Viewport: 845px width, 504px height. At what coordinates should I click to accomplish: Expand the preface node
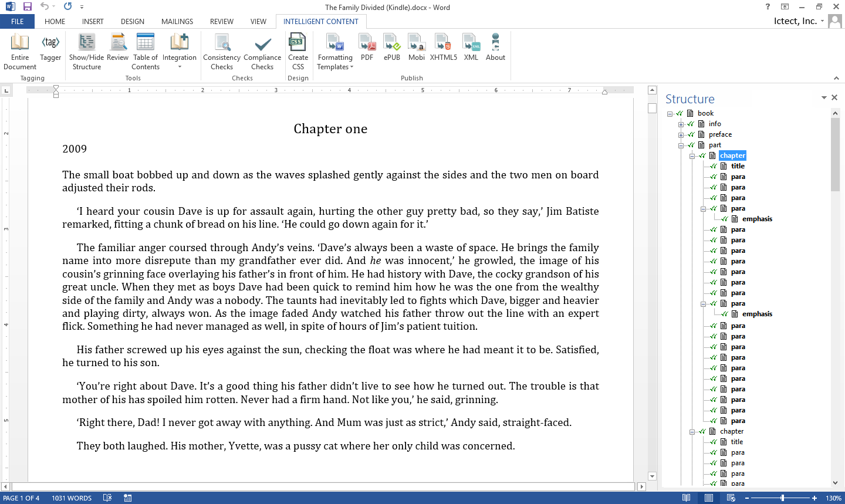(x=681, y=135)
